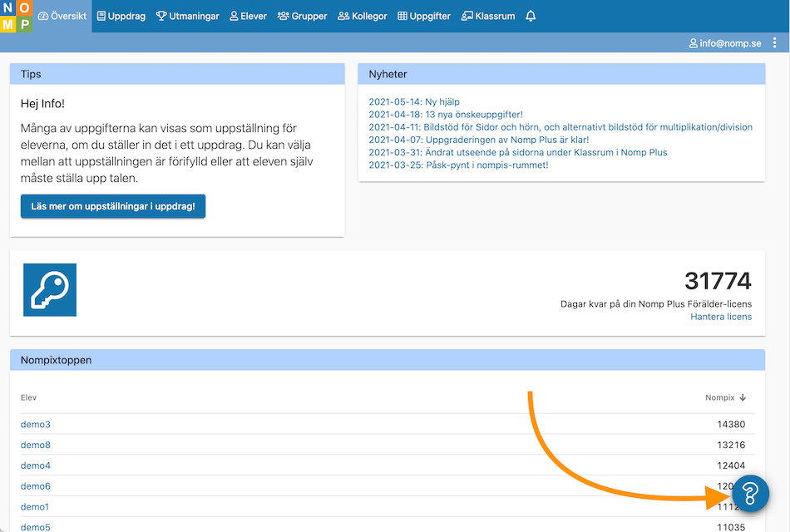
Task: Click the blue key license icon
Action: point(50,289)
